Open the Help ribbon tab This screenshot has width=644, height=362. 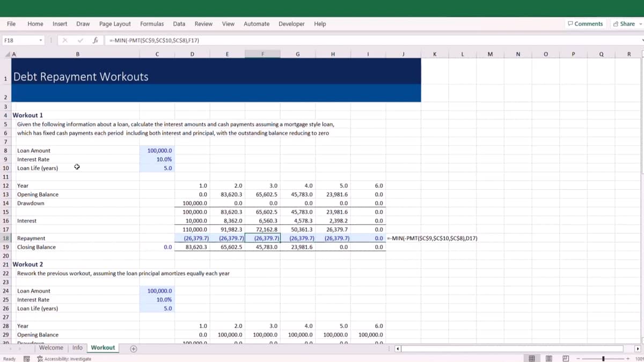[320, 24]
